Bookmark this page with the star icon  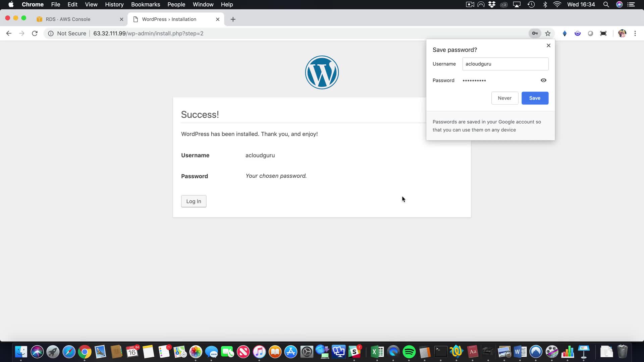(x=548, y=34)
